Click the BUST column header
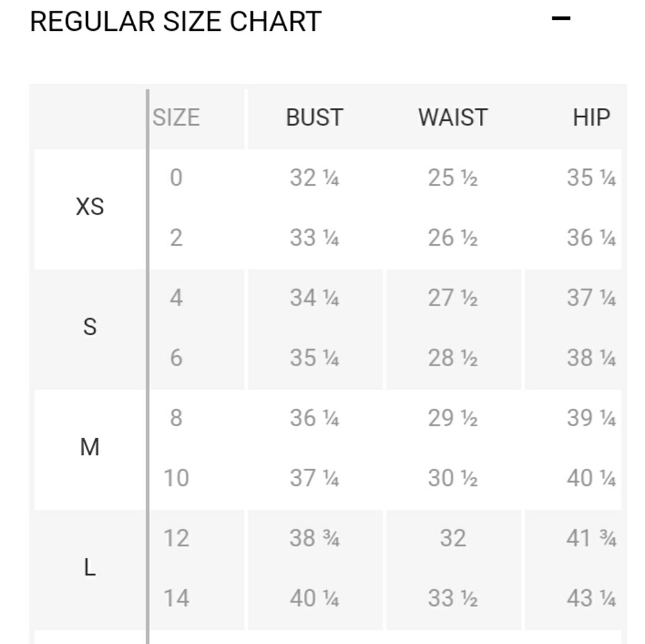The width and height of the screenshot is (645, 644). coord(314,117)
